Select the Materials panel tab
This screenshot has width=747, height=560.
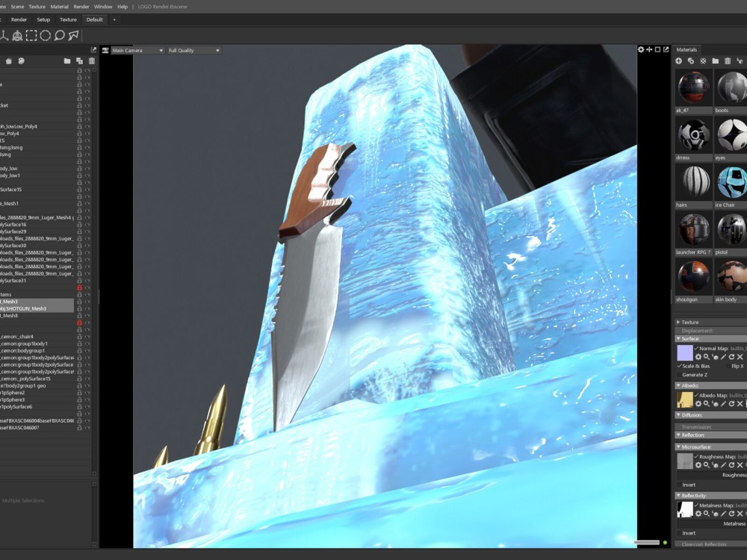pos(686,49)
